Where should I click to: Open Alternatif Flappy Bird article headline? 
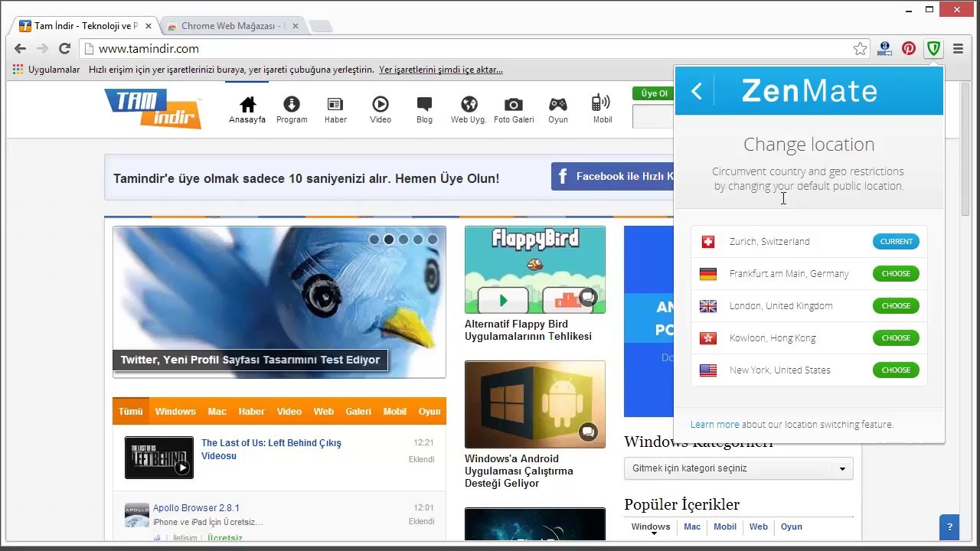(x=528, y=331)
